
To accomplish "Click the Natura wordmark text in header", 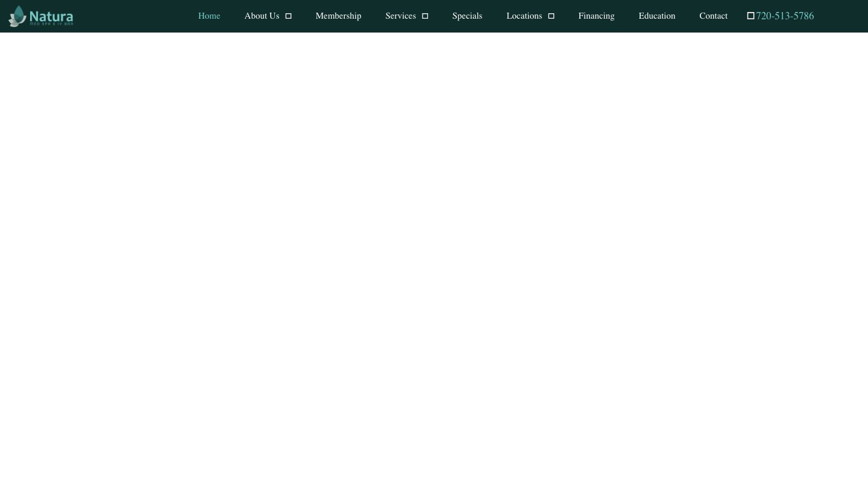I will pos(51,15).
